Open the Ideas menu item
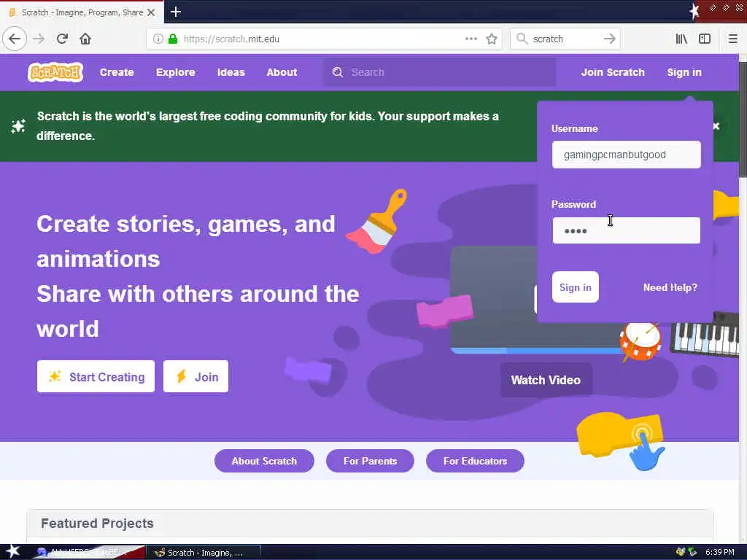Image resolution: width=747 pixels, height=560 pixels. 231,72
